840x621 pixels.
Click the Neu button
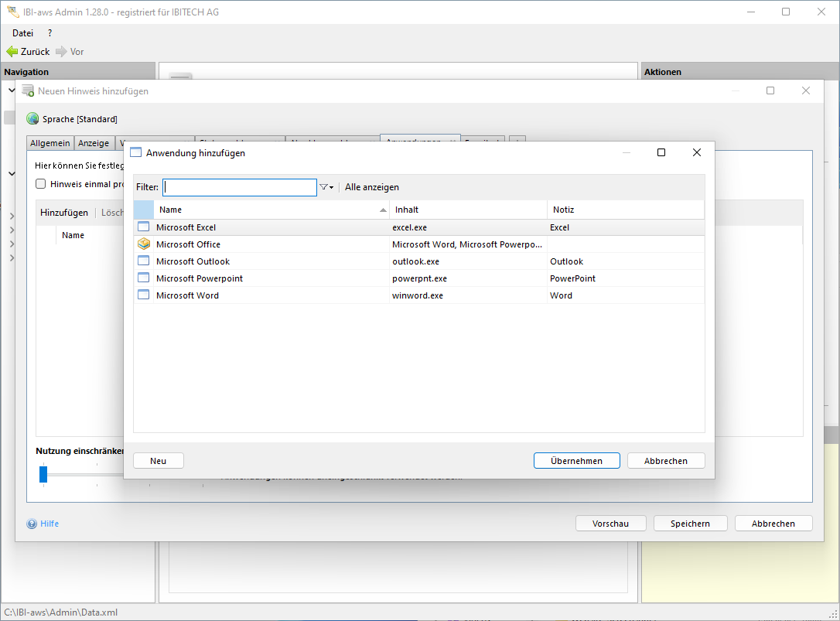point(159,461)
